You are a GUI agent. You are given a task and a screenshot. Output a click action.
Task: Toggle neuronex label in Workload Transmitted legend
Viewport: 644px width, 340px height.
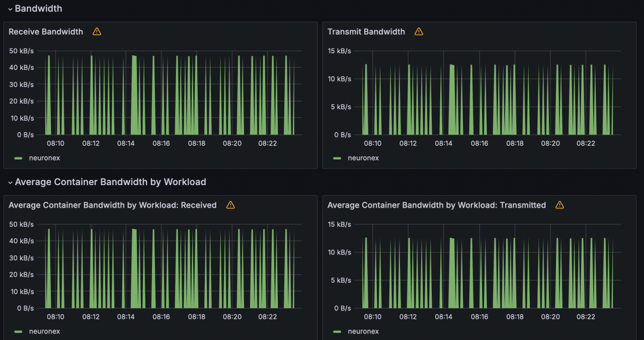[x=363, y=331]
